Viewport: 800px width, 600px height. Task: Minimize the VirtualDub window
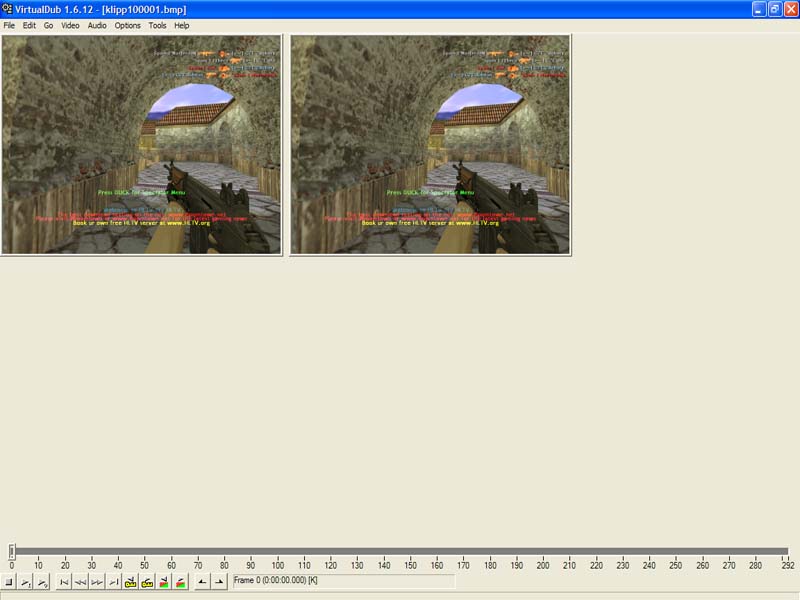pyautogui.click(x=759, y=9)
